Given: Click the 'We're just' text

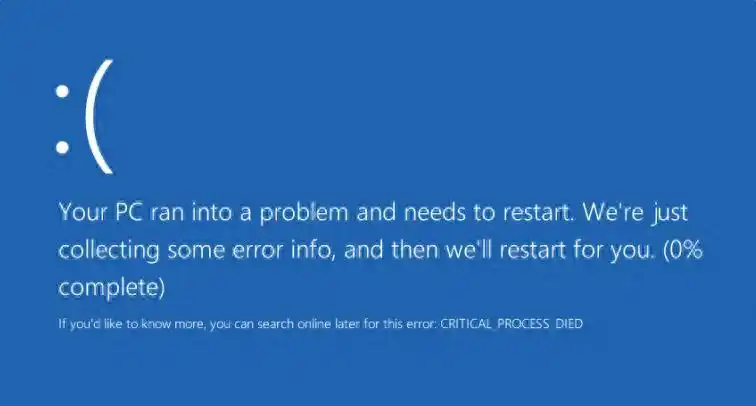Looking at the screenshot, I should 635,213.
